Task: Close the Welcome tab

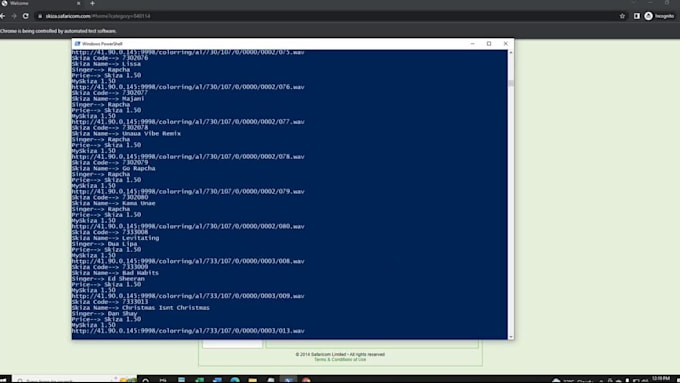Action: 78,3
